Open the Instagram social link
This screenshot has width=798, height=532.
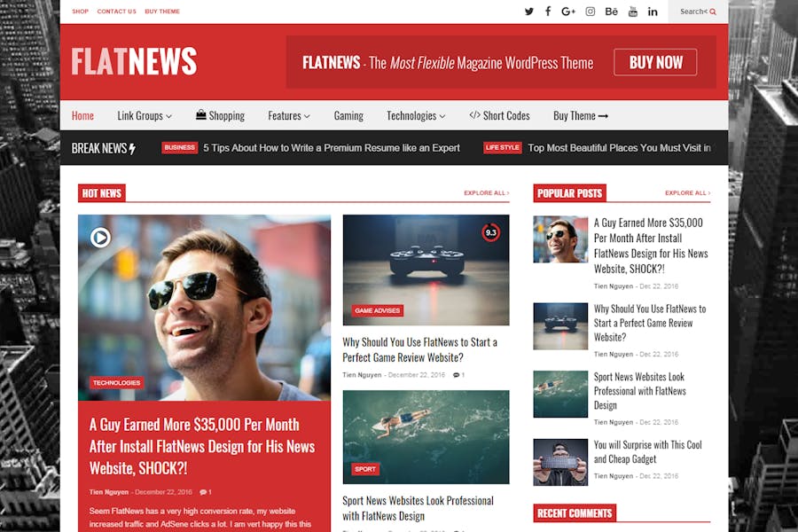[x=590, y=12]
